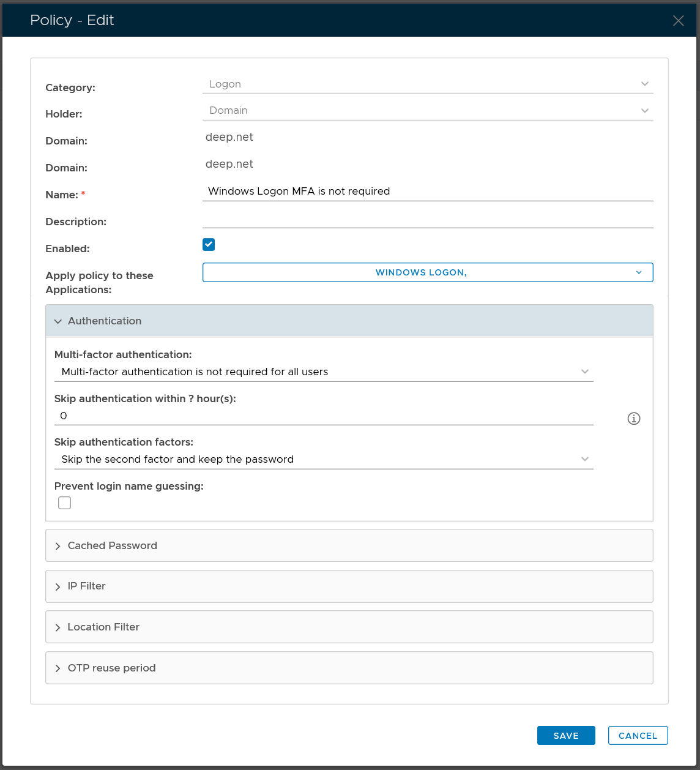The image size is (700, 770).
Task: Click the chevron icon beside Authentication header
Action: click(x=58, y=321)
